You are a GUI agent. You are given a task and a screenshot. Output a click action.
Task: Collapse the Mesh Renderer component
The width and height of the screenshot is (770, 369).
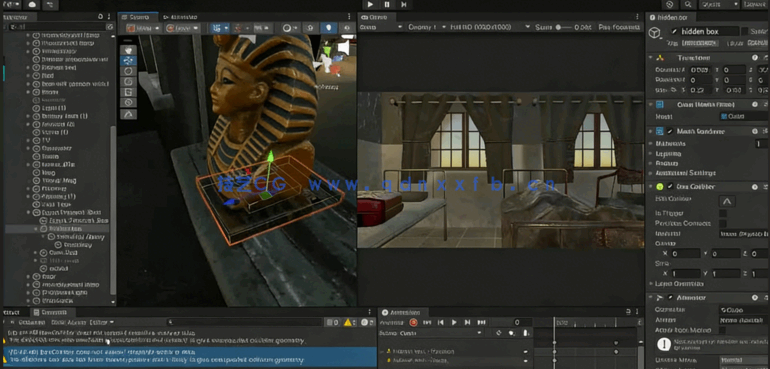point(651,131)
